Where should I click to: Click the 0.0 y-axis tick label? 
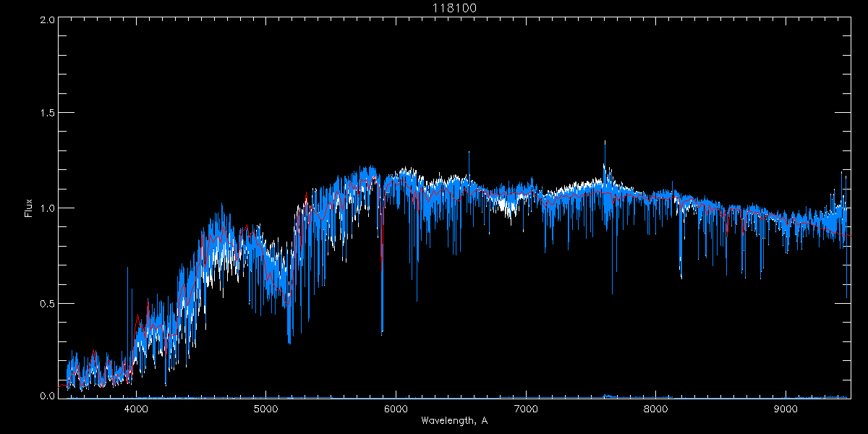click(47, 396)
